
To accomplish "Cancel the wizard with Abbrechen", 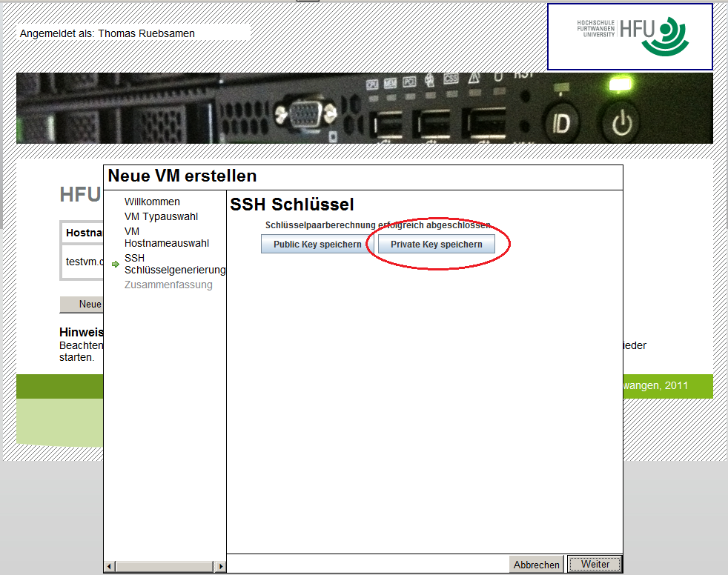I will click(x=536, y=564).
